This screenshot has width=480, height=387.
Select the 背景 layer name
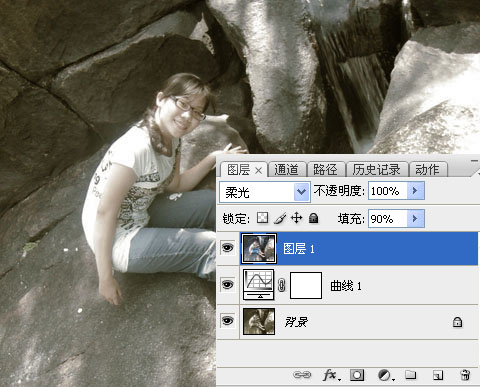(x=296, y=322)
